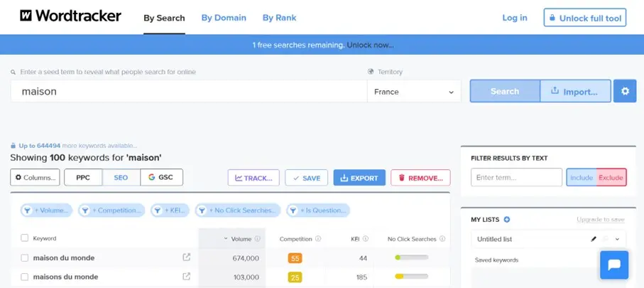Image resolution: width=644 pixels, height=288 pixels.
Task: Add a new list with plus icon
Action: (507, 220)
